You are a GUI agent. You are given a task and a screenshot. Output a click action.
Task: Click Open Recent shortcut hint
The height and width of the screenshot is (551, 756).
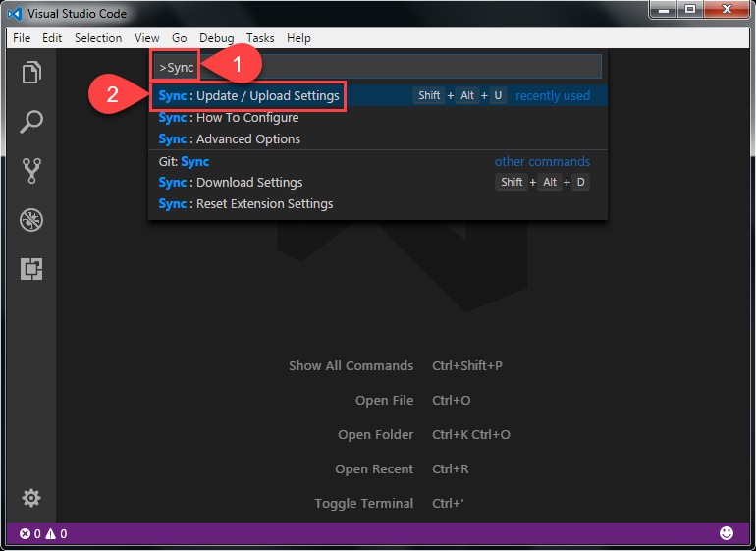point(374,468)
